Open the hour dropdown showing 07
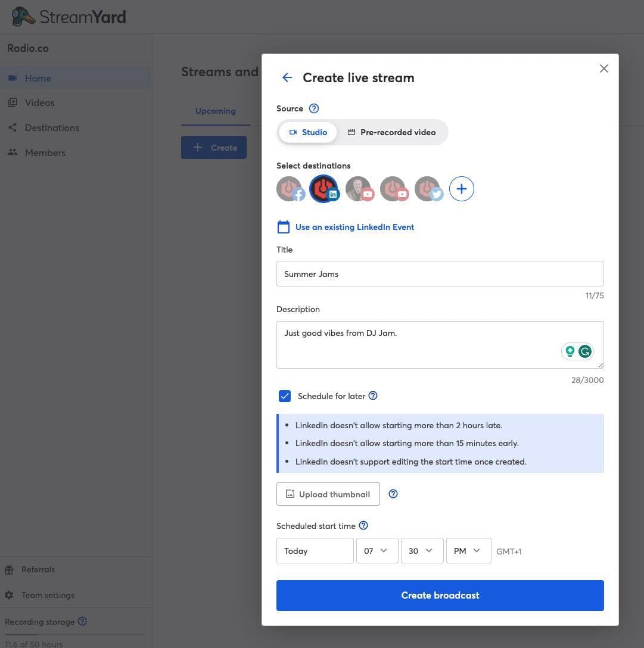The height and width of the screenshot is (648, 644). (377, 550)
